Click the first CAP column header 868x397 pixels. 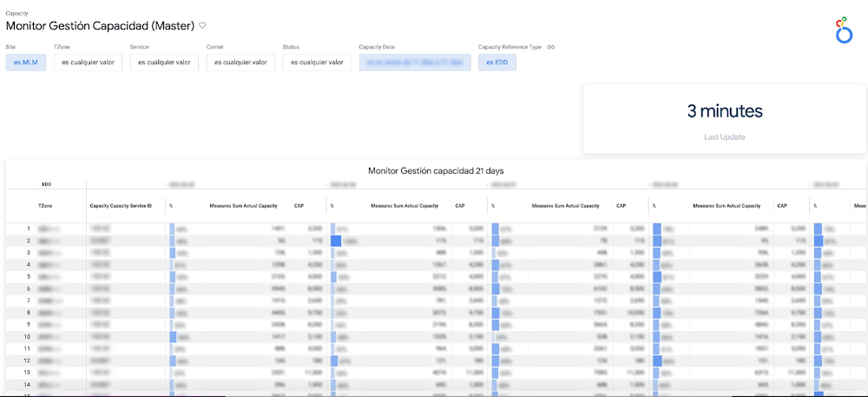click(x=299, y=206)
